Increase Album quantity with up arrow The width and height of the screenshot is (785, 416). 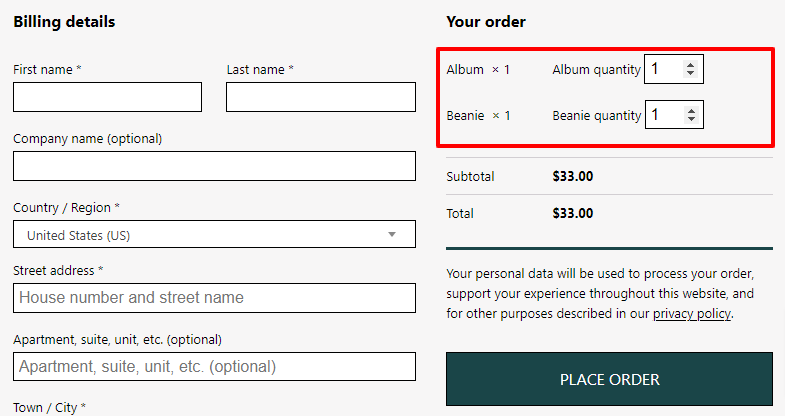tap(690, 65)
